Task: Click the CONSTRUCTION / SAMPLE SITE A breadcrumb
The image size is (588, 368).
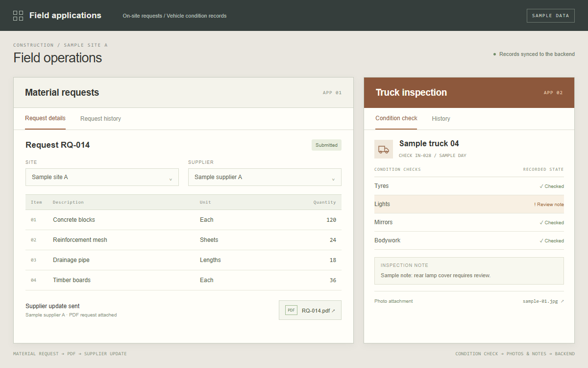Action: point(60,45)
